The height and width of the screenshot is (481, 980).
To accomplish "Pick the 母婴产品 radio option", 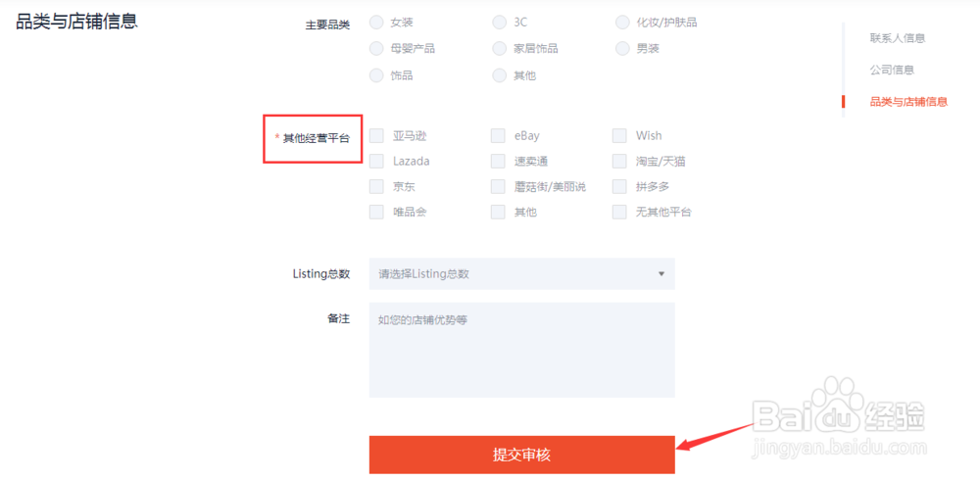I will click(x=376, y=48).
